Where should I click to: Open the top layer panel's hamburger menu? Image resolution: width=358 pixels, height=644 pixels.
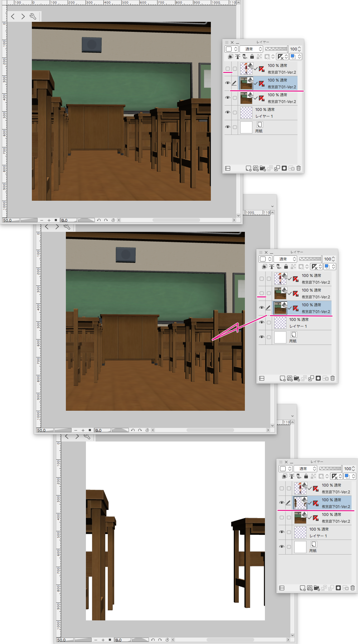click(227, 42)
